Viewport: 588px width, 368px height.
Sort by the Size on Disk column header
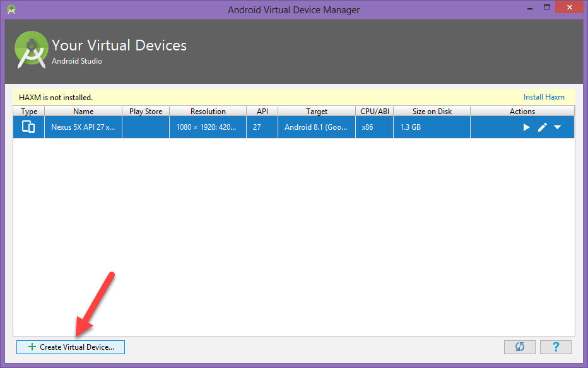[x=432, y=111]
